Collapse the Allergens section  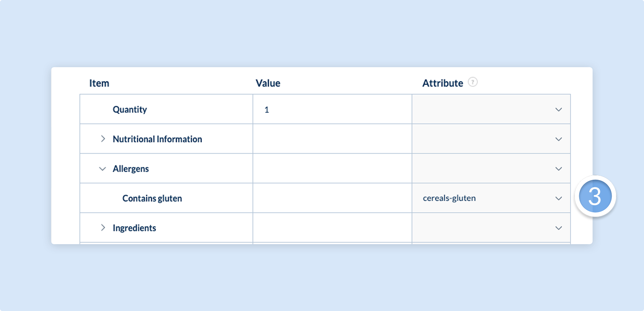pos(103,169)
